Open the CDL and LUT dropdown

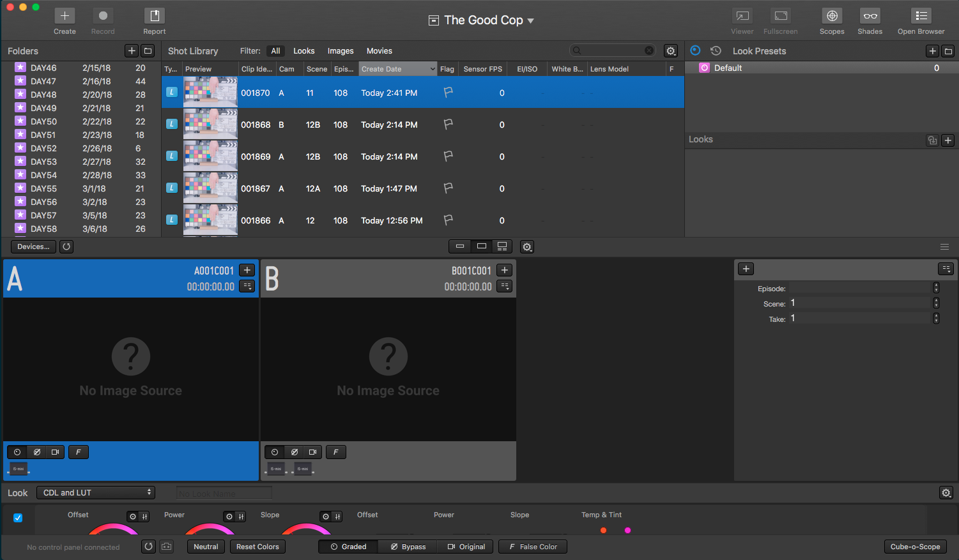[x=96, y=493]
